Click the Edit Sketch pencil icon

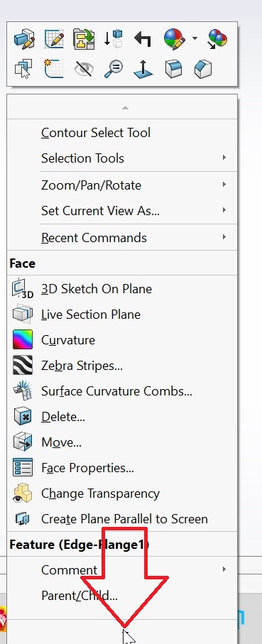(54, 39)
